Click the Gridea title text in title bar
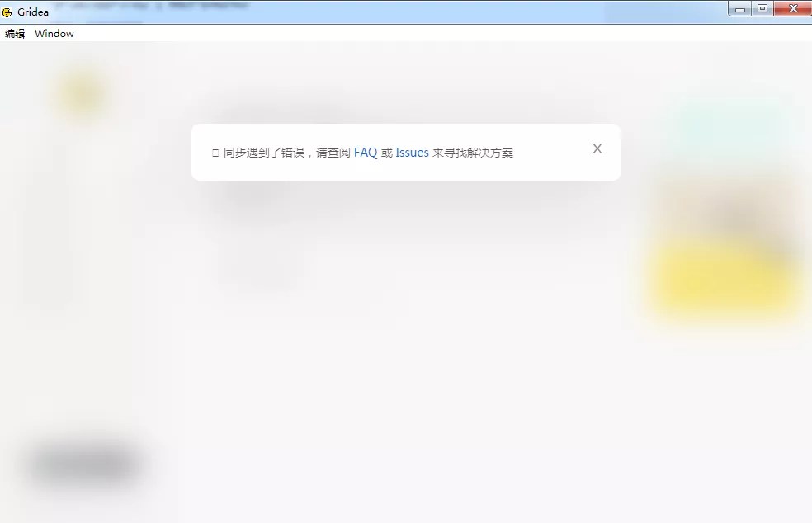Image resolution: width=812 pixels, height=523 pixels. 33,12
